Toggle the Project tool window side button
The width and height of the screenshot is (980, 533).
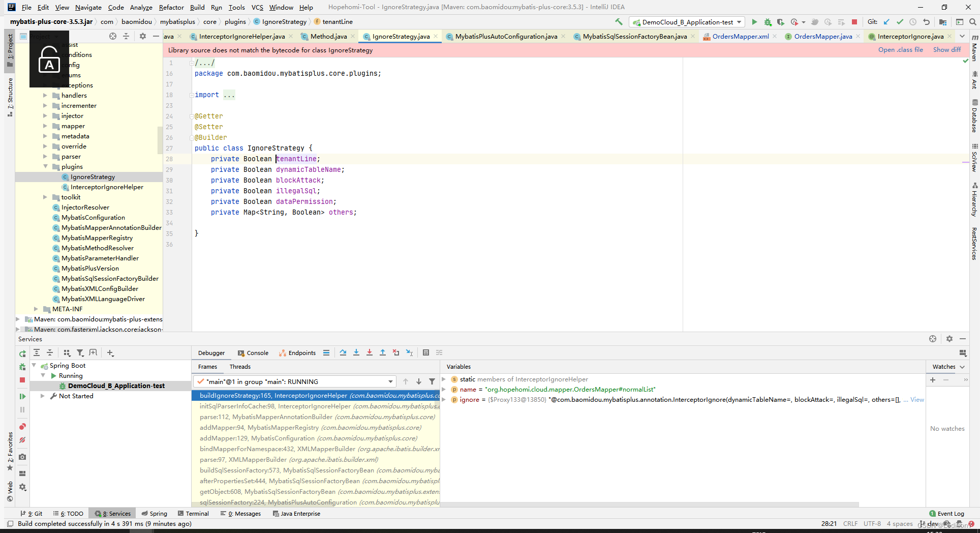tap(10, 50)
